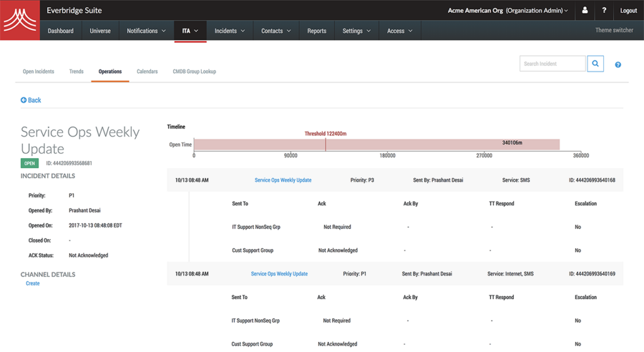Click the Logout button

coord(628,11)
